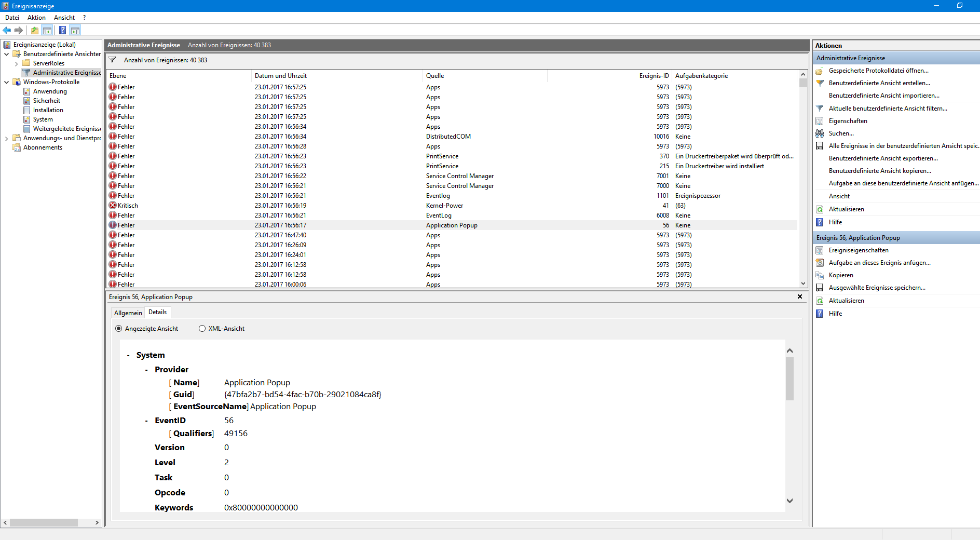Click the Gespeicherte Protokolldatei öffnen icon

(x=820, y=71)
